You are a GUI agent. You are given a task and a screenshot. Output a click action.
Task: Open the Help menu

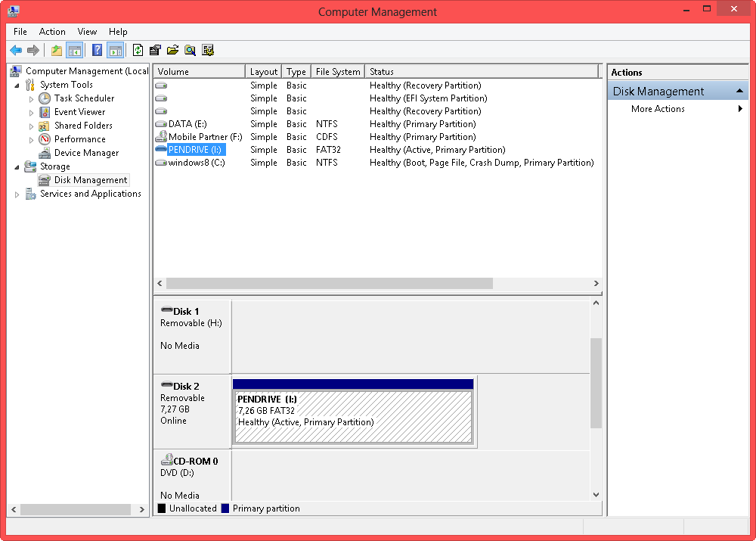click(x=118, y=32)
